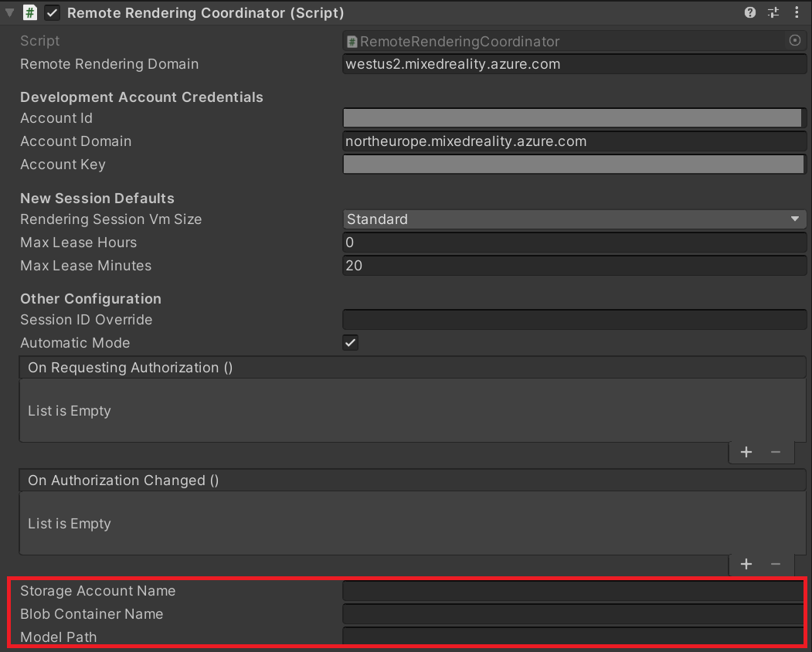The image size is (812, 652).
Task: Click the Blob Container Name label
Action: (x=92, y=614)
